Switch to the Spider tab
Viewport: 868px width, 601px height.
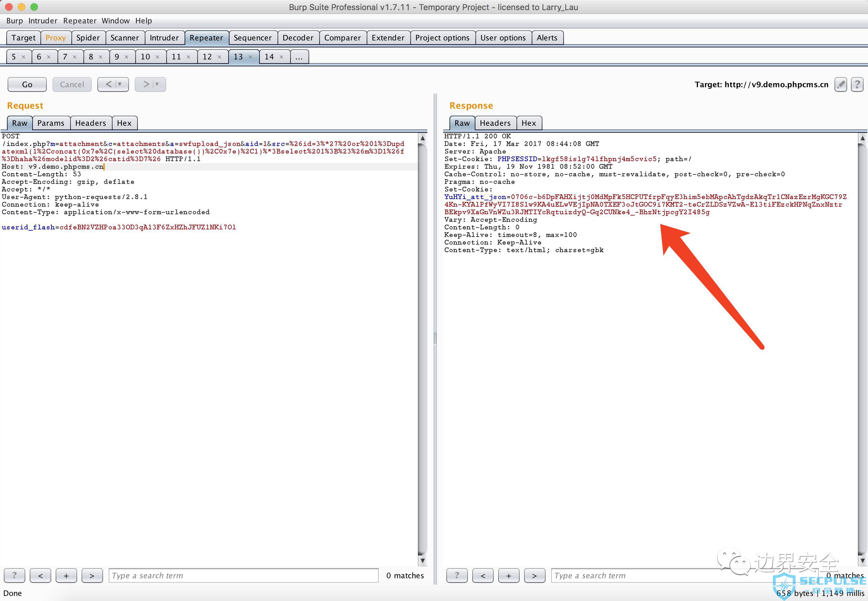pos(88,38)
